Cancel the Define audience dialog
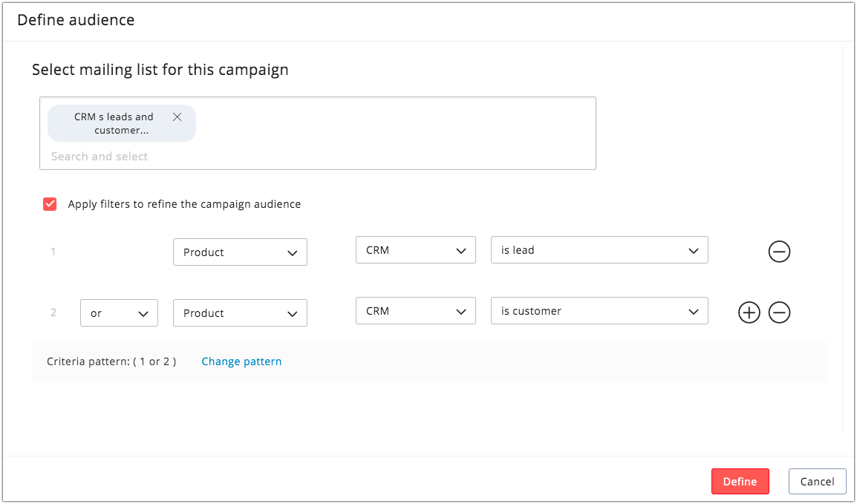 [817, 482]
